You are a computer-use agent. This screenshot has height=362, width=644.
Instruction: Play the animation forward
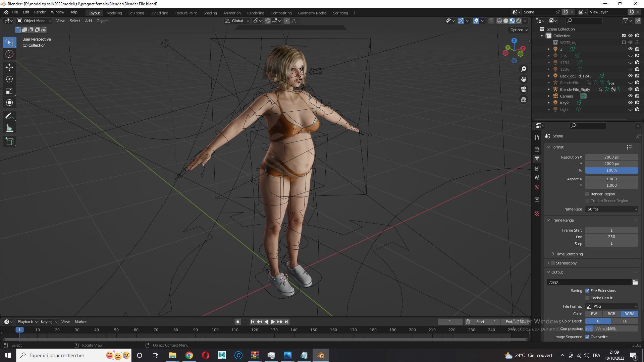coord(273,322)
